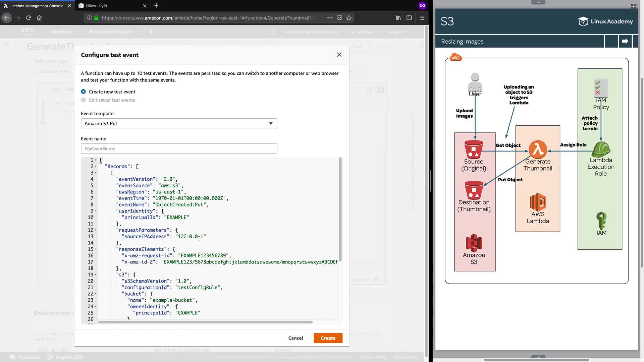Open the library bookshelf icon
The image size is (644, 362).
click(398, 18)
